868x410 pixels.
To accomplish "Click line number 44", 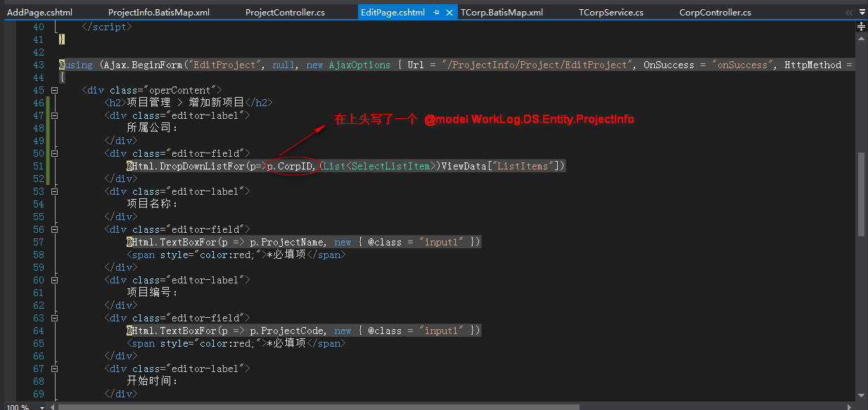I will click(38, 77).
